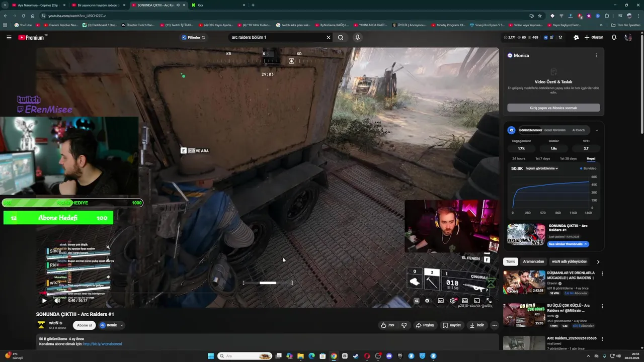Open a new browser tab
The width and height of the screenshot is (644, 362).
coord(253,5)
